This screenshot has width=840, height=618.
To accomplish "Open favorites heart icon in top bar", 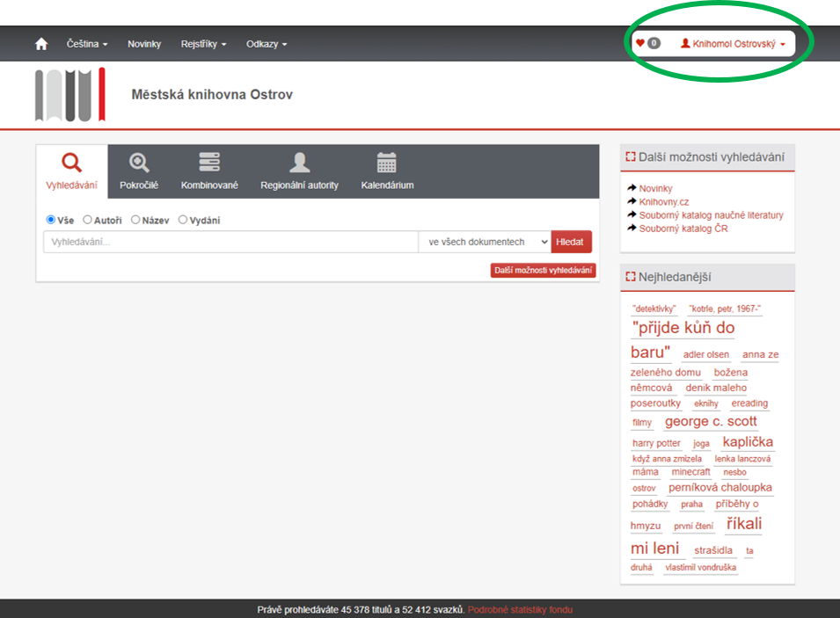I will point(640,43).
